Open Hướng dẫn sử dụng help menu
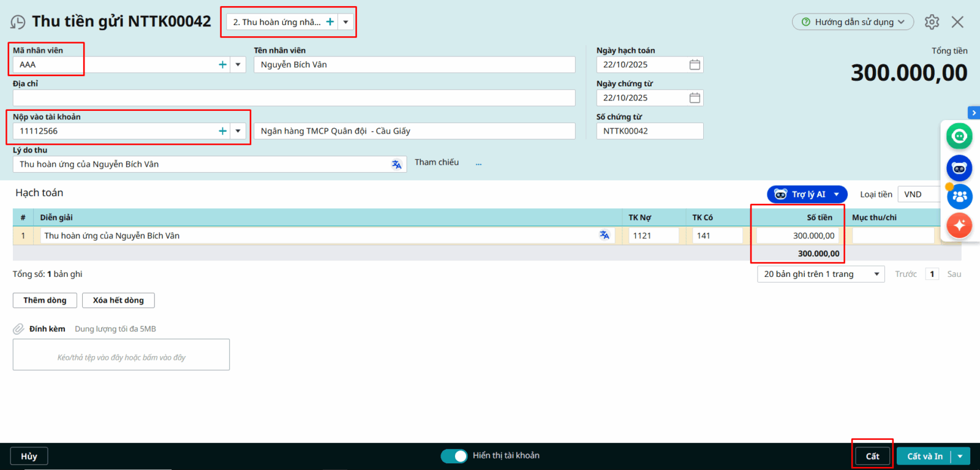 coord(853,22)
